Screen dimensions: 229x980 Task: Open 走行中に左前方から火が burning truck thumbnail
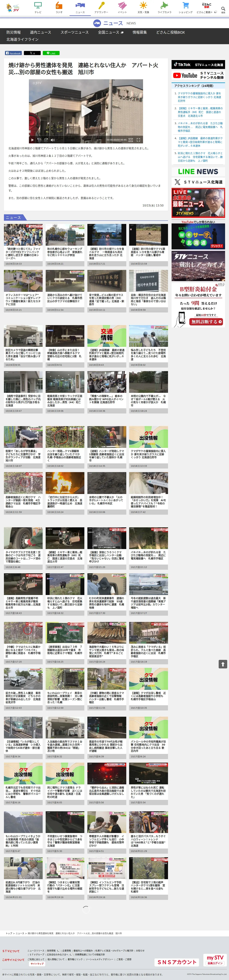click(x=65, y=483)
